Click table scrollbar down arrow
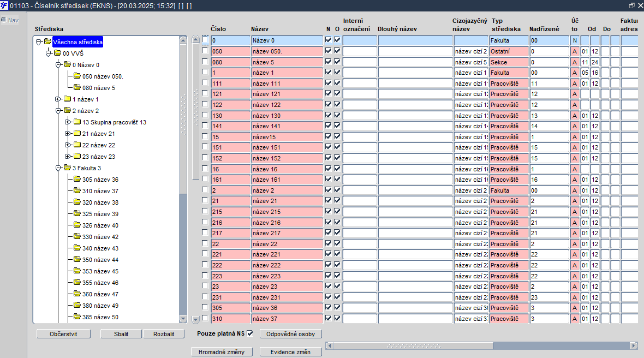644x358 pixels. click(x=195, y=319)
